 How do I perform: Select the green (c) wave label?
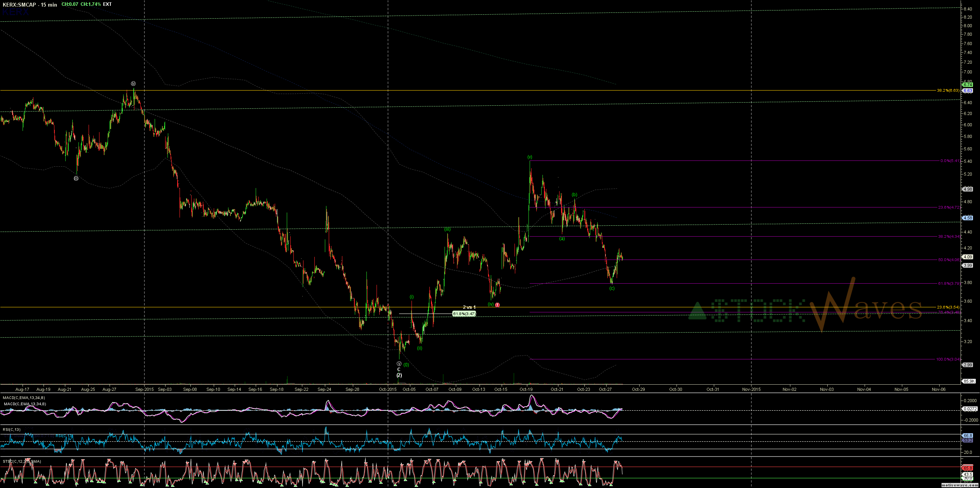(x=612, y=288)
